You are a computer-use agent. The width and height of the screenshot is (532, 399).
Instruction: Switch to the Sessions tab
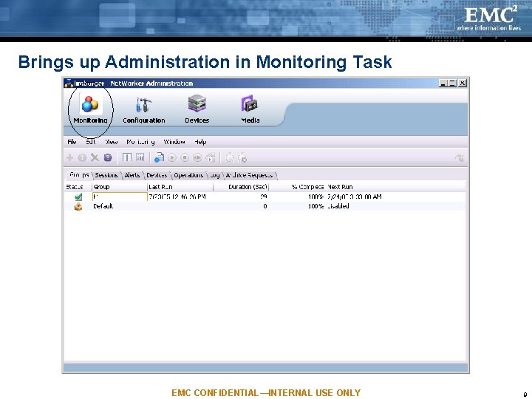click(x=106, y=175)
